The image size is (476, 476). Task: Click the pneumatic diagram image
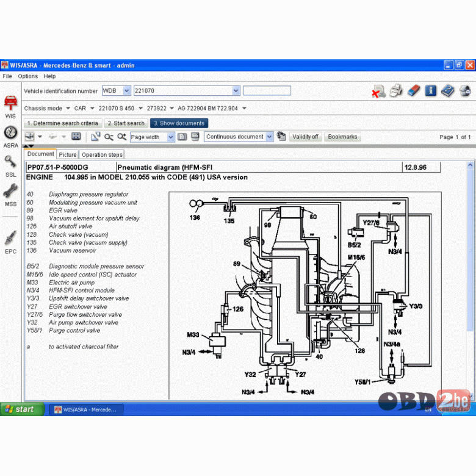305,295
